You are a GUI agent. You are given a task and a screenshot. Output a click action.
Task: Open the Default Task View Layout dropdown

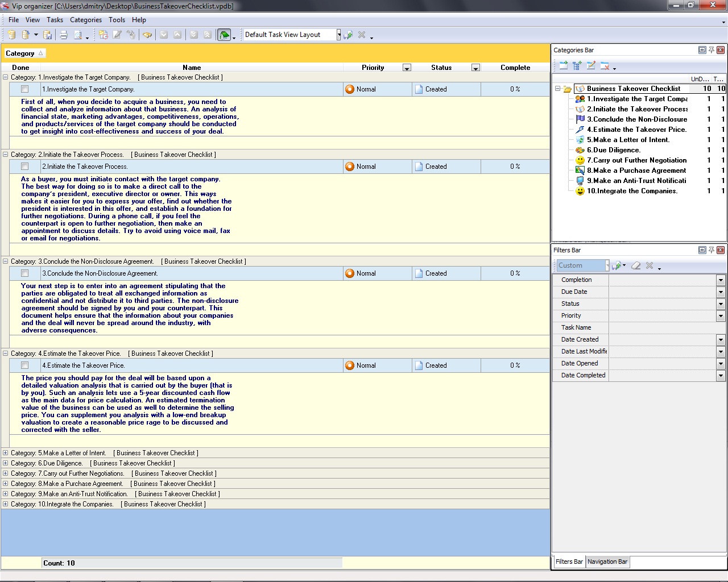(x=338, y=35)
